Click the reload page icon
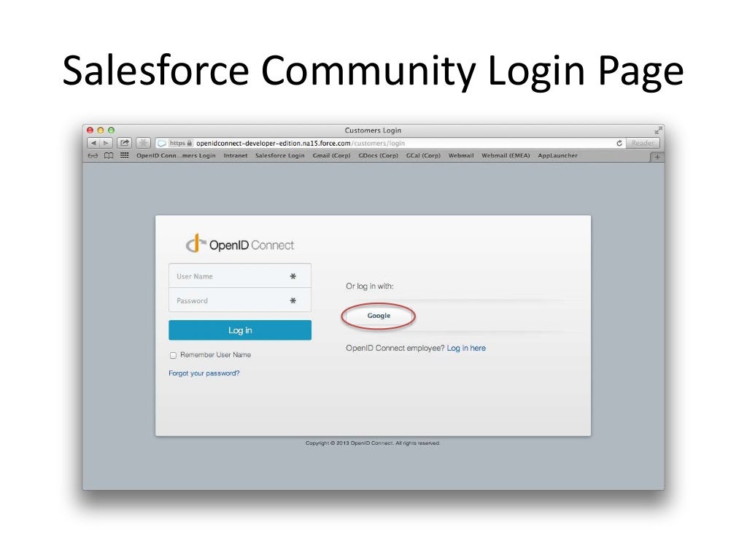This screenshot has height=560, width=747. (x=619, y=143)
